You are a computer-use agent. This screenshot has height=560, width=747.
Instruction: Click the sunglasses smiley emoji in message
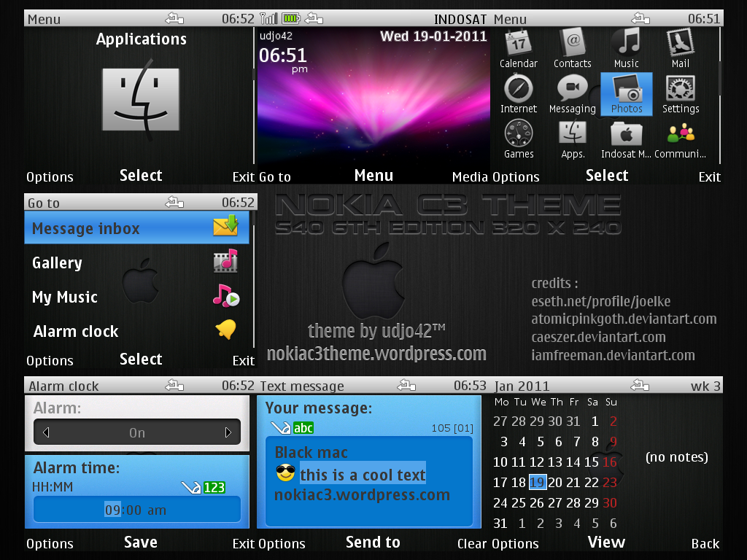[285, 472]
